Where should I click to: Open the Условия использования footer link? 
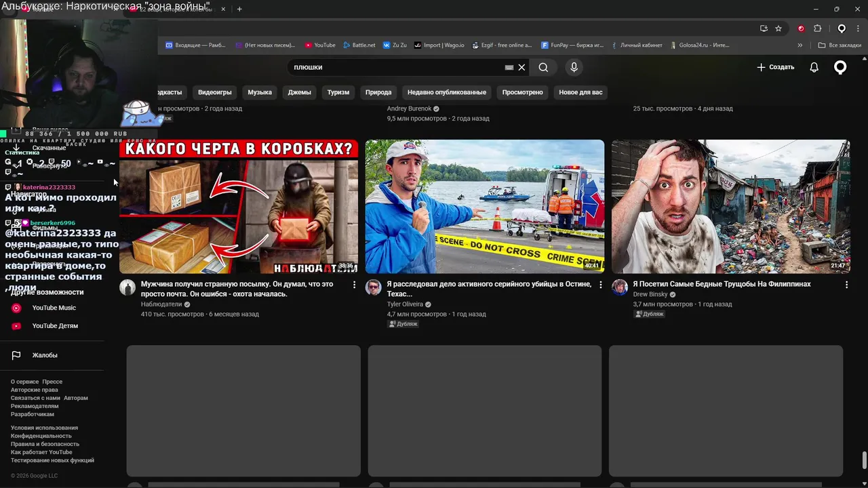pyautogui.click(x=44, y=428)
